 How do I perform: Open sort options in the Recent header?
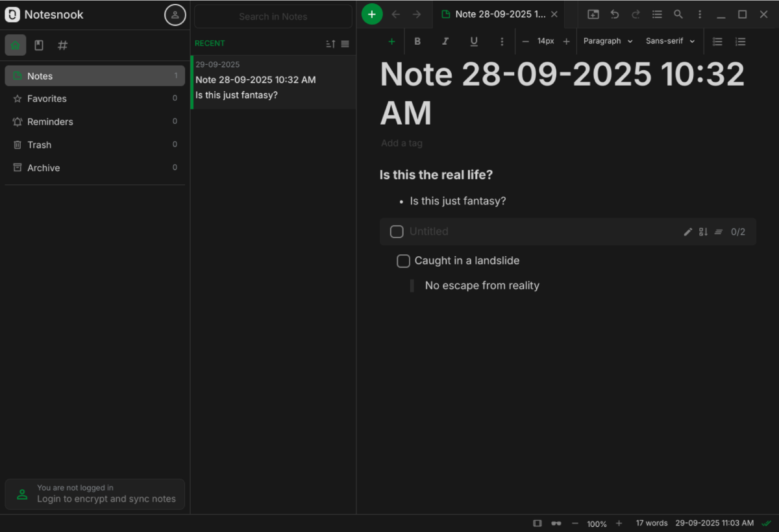pos(330,44)
